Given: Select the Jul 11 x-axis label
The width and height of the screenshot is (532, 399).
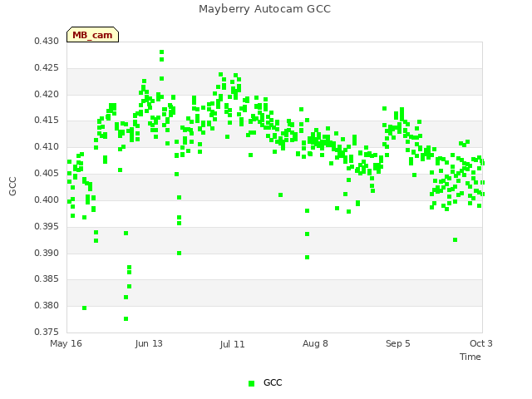Looking at the screenshot, I should click(x=232, y=344).
